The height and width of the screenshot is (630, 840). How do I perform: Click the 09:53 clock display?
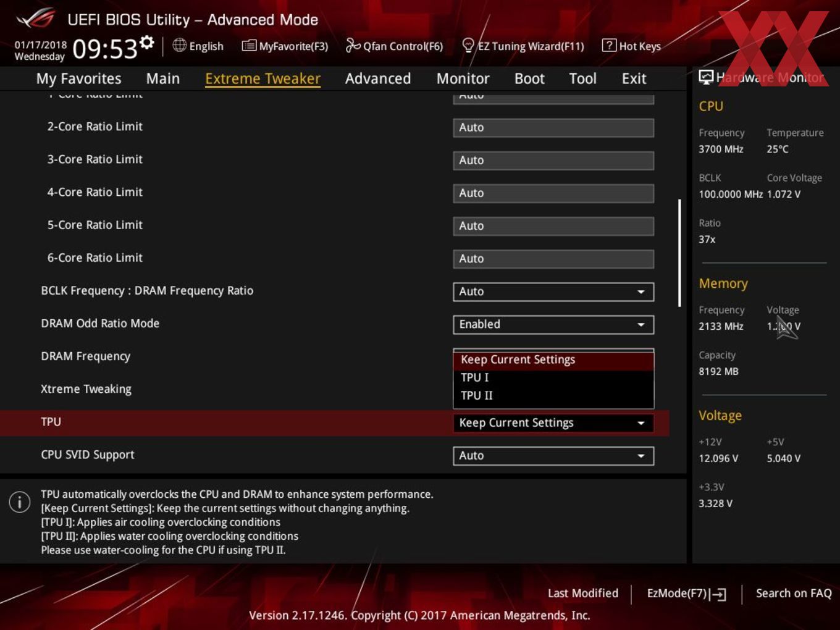[104, 49]
